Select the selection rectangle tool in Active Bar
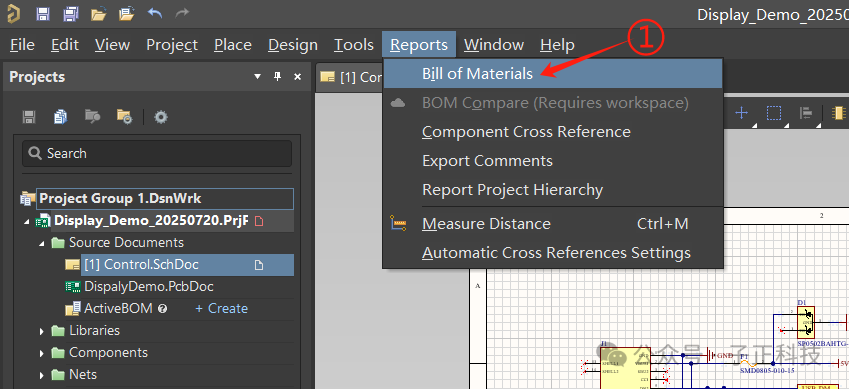849x389 pixels. click(x=774, y=113)
